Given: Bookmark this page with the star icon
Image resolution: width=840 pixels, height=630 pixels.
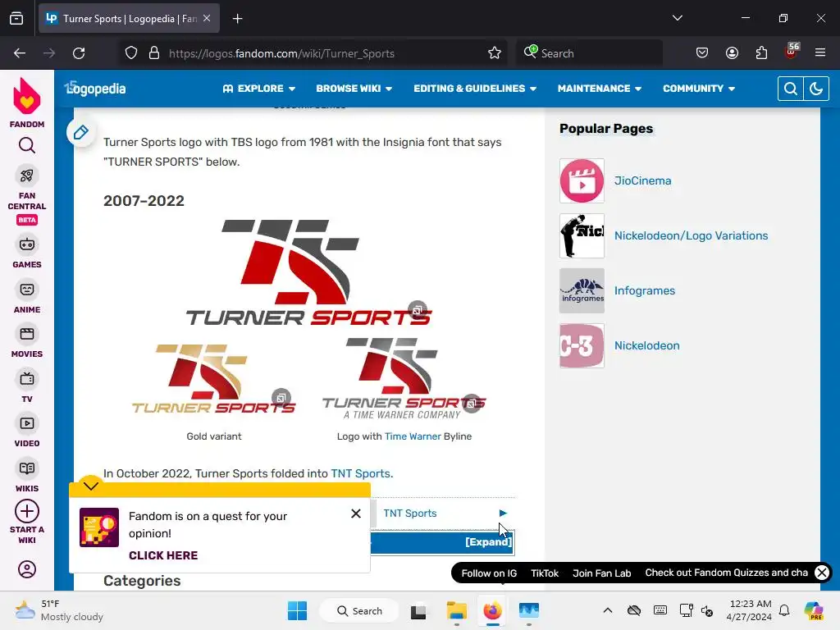Looking at the screenshot, I should pos(495,53).
